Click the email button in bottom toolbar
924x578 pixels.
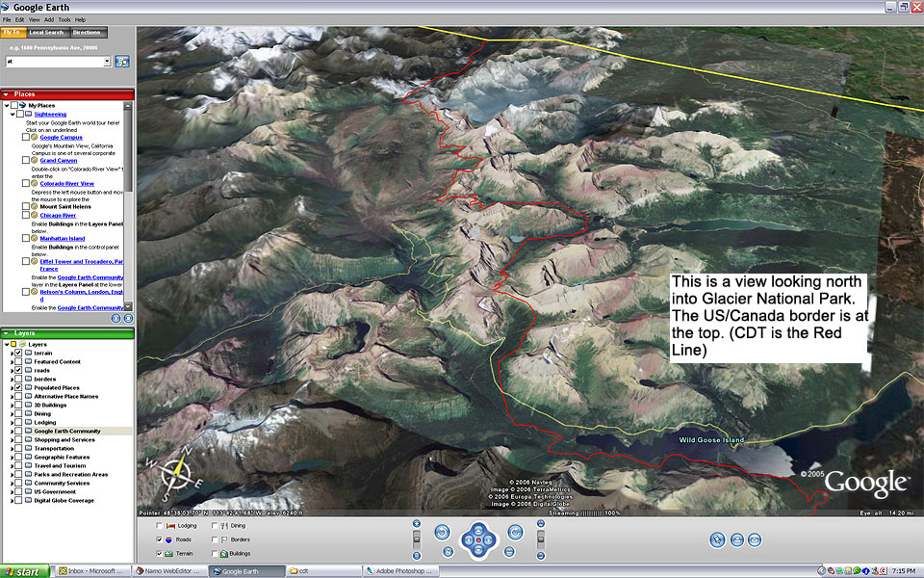point(755,539)
